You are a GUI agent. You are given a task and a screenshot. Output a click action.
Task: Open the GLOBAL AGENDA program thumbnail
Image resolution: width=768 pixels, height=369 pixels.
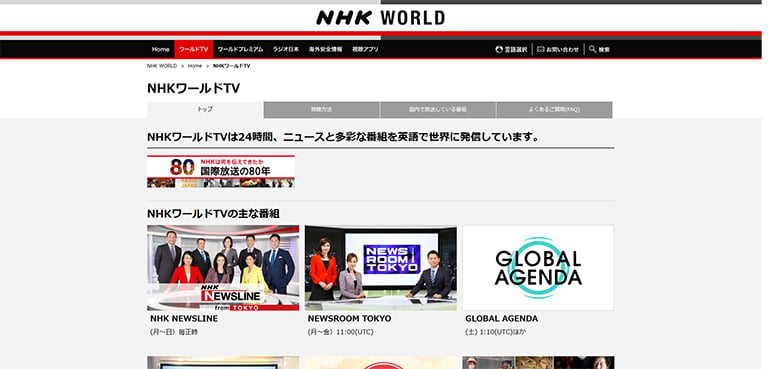(538, 268)
